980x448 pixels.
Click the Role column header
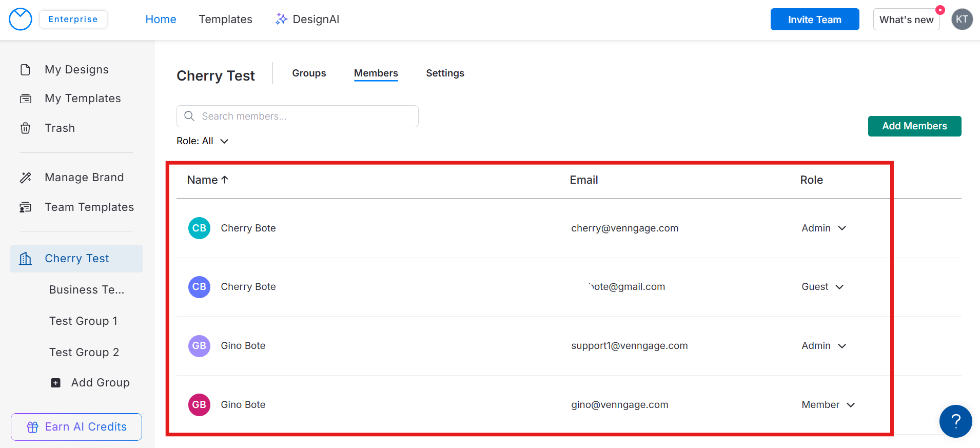point(811,180)
